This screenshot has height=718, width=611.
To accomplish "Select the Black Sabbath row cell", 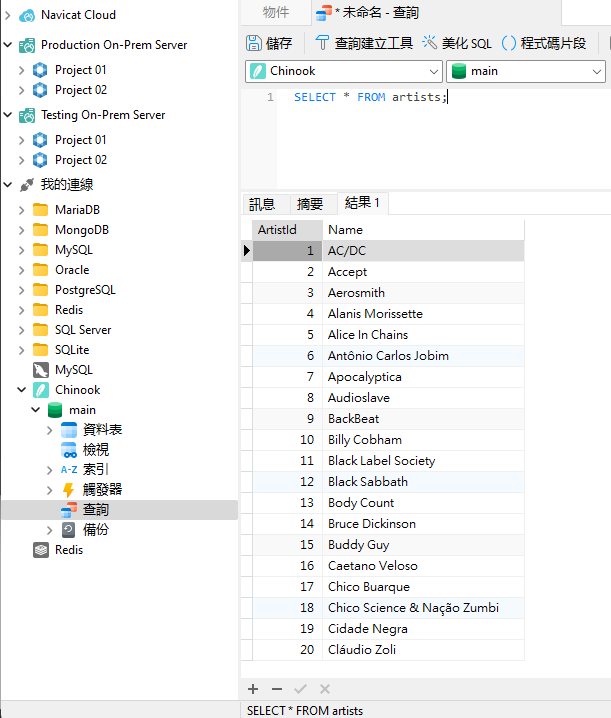I will [367, 482].
